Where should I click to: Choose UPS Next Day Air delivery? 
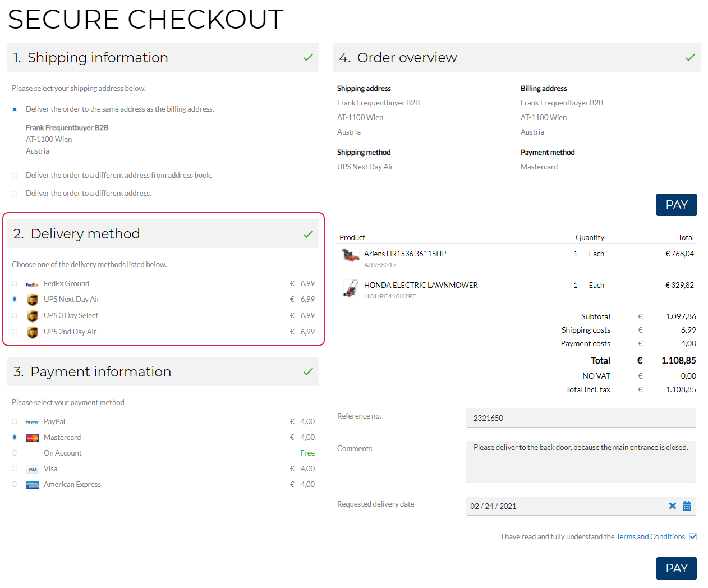pos(15,299)
